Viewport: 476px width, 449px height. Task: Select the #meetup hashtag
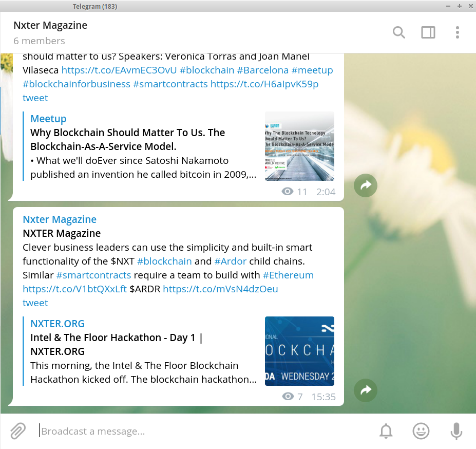point(312,70)
